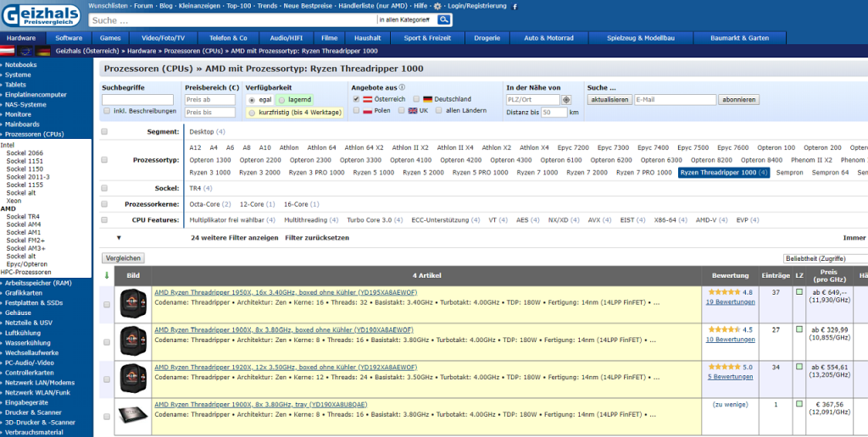868x437 pixels.
Task: Open Threadripper 1950X product image
Action: coord(133,304)
